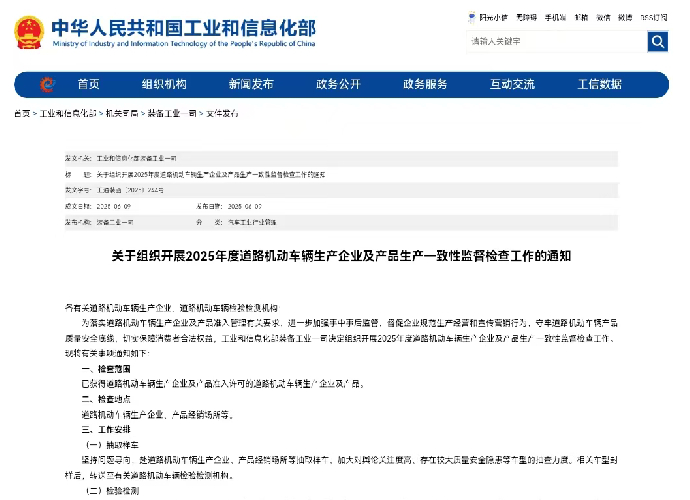Click the red swirl icon in navigation bar
This screenshot has width=690, height=500.
point(47,84)
